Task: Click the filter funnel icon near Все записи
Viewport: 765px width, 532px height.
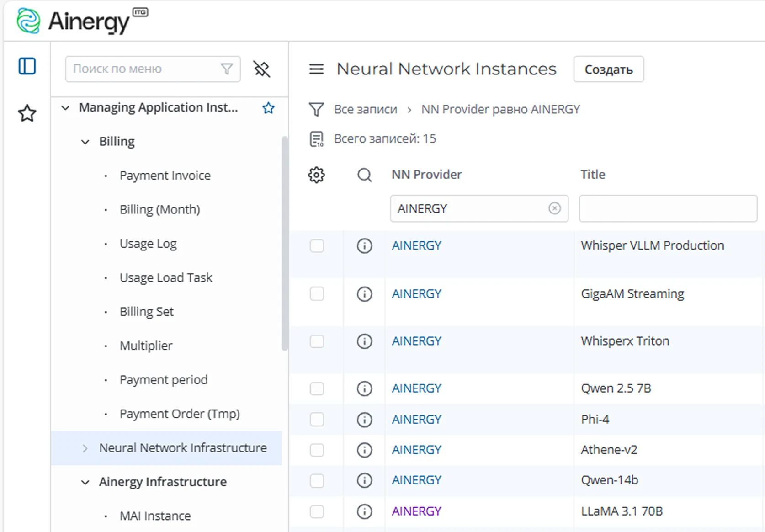Action: (316, 110)
